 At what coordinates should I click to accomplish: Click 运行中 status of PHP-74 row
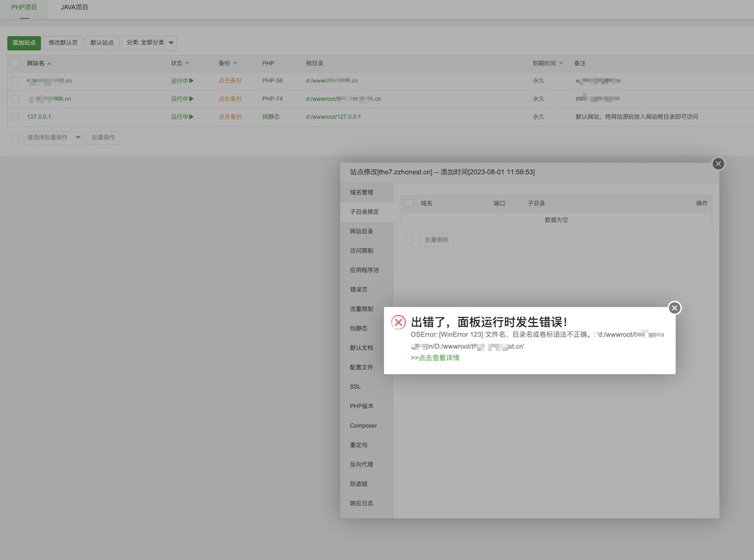point(182,99)
